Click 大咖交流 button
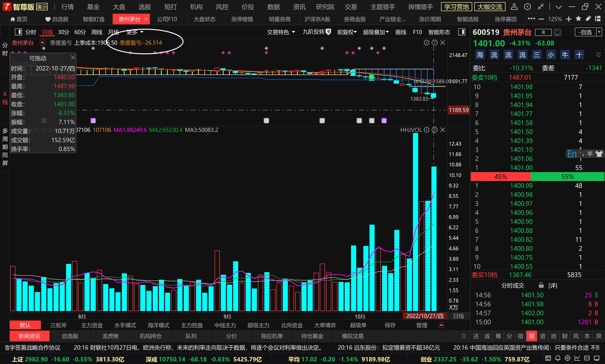The height and width of the screenshot is (364, 605). coord(490,7)
